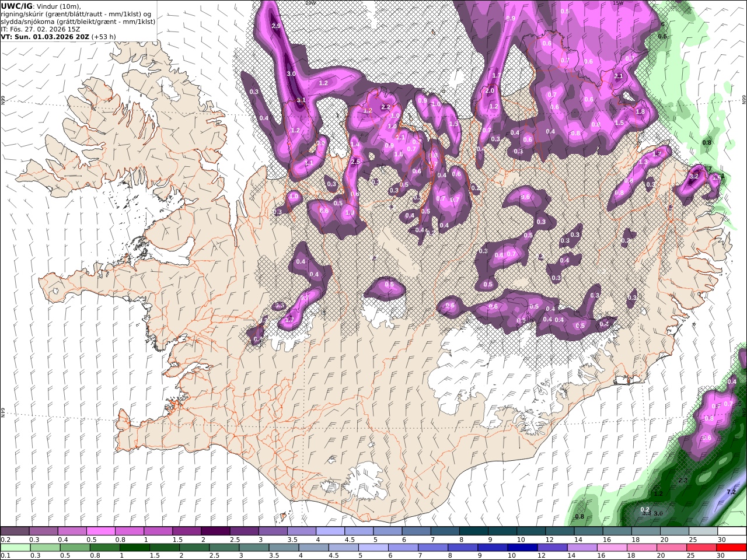The image size is (747, 560).
Task: Click the UWC/IG map title
Action: (16, 6)
